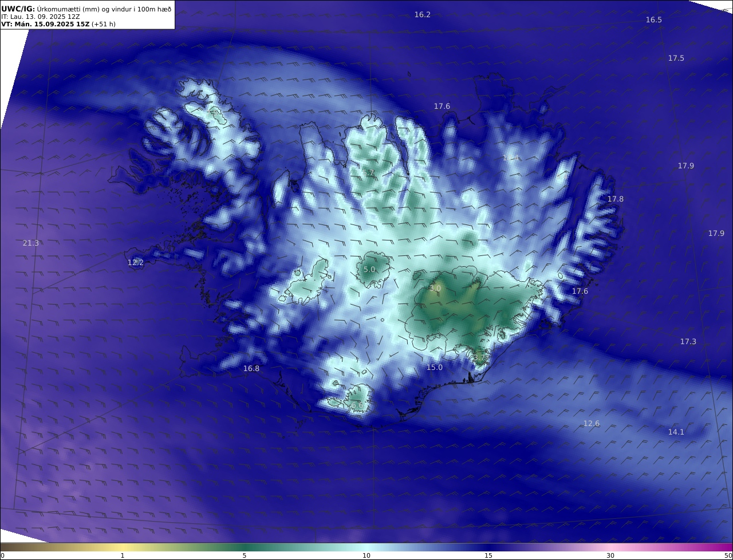Click the 50 label at the color scale end
The image size is (733, 560).
click(728, 555)
